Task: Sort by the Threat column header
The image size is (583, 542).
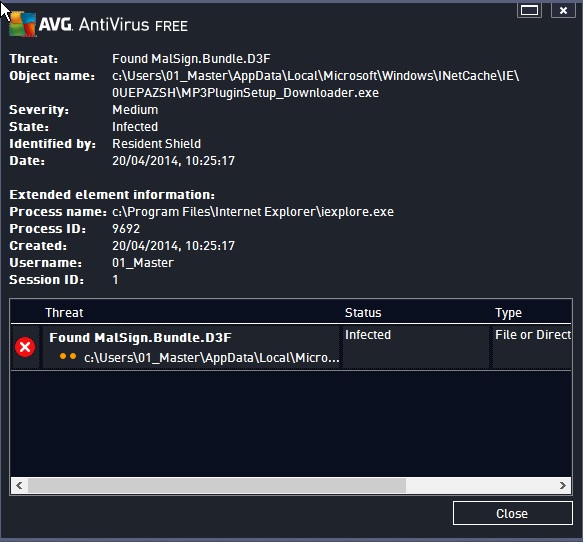Action: [x=64, y=313]
